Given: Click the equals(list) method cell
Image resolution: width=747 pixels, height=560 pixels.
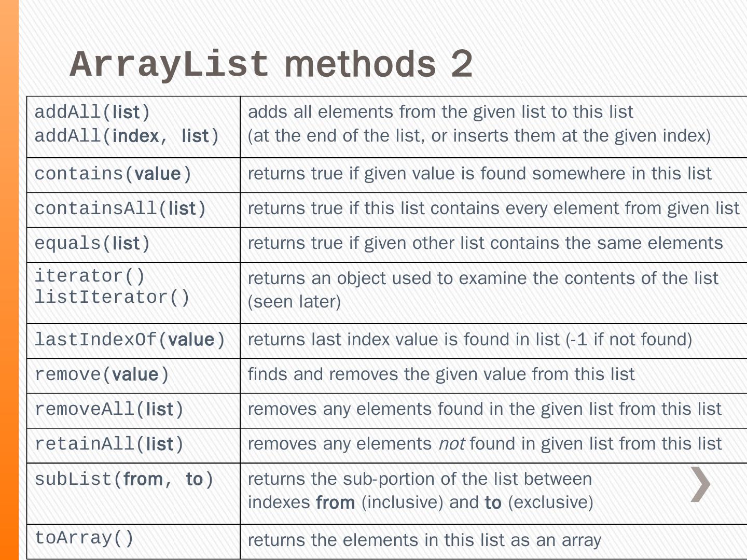Looking at the screenshot, I should pos(92,244).
